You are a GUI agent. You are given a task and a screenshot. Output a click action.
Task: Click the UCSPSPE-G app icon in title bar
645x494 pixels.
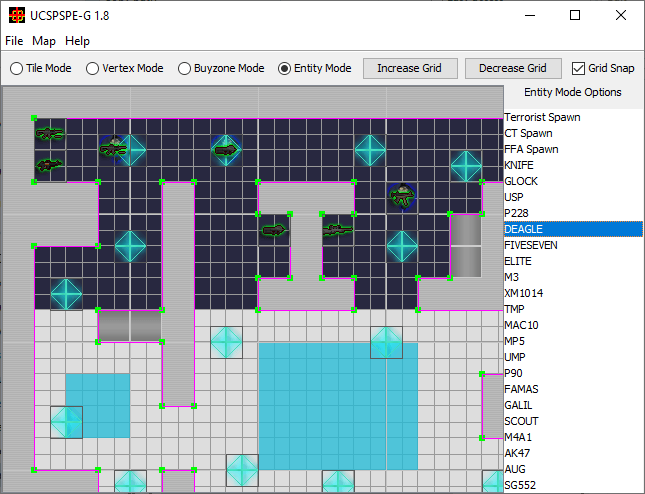tap(17, 16)
